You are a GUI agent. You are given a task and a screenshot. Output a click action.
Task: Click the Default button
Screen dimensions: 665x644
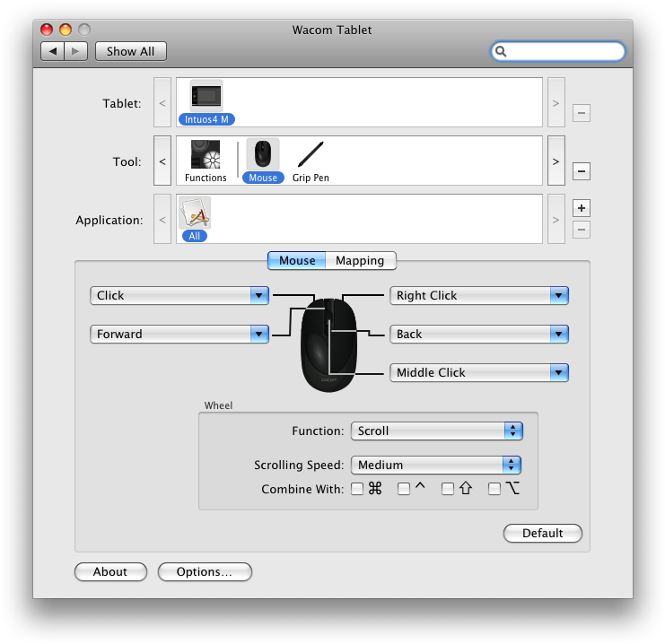(542, 533)
